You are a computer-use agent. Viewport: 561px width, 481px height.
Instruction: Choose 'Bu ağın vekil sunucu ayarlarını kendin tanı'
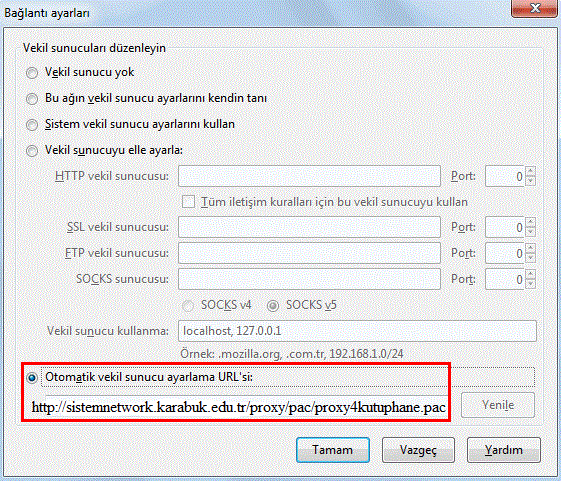(x=32, y=99)
